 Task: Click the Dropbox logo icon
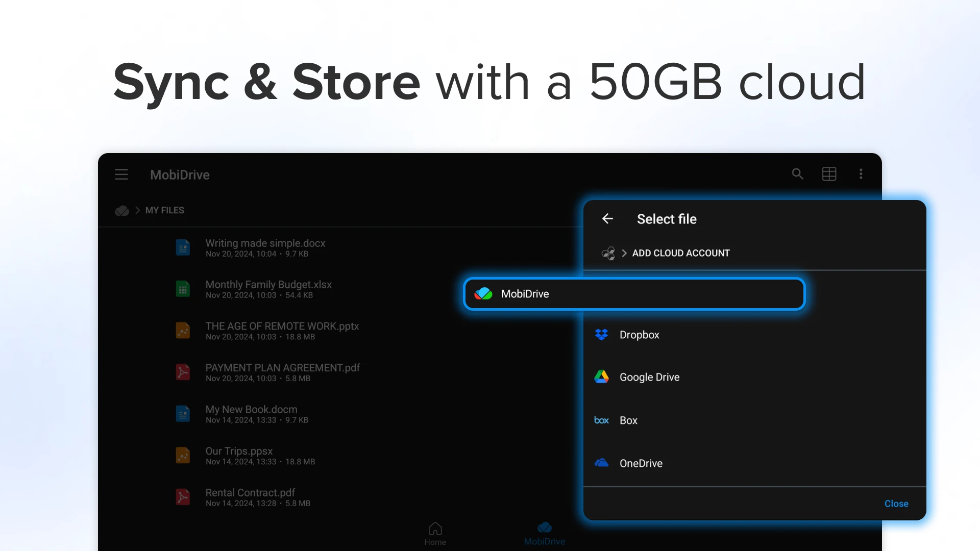tap(602, 335)
